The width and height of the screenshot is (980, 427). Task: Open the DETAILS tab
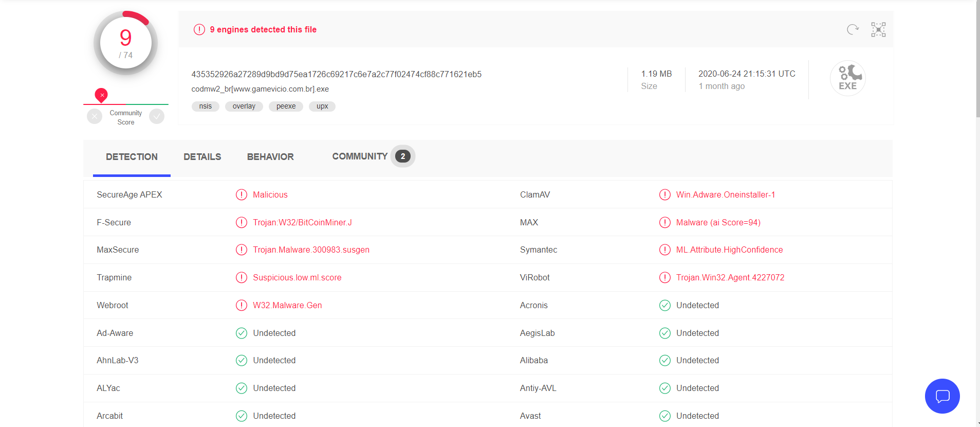coord(202,157)
